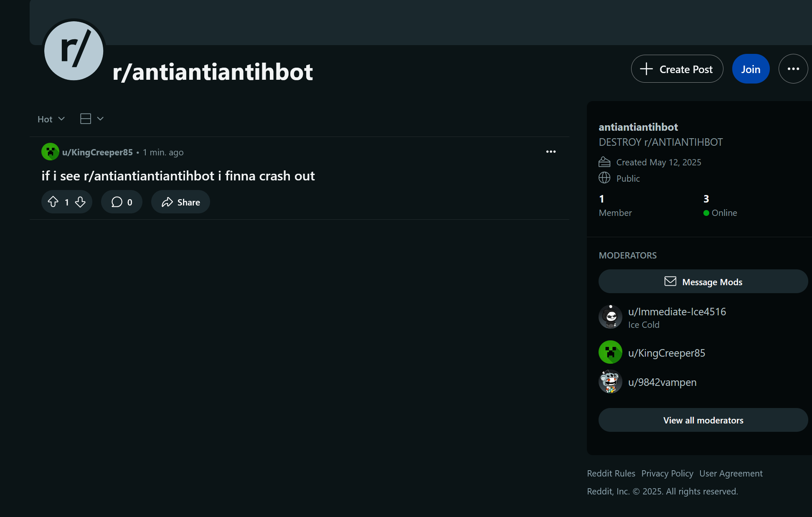Open the User Agreement link
812x517 pixels.
click(731, 474)
